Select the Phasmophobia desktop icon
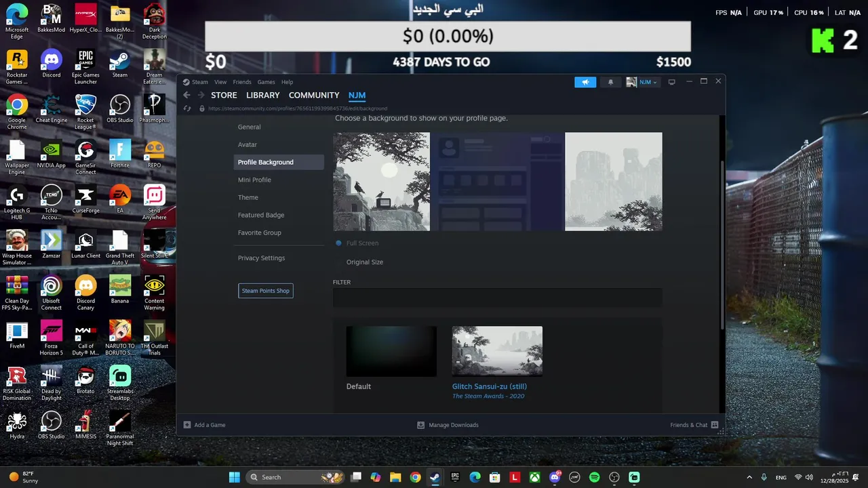Screen dimensions: 868x488 [x=155, y=108]
